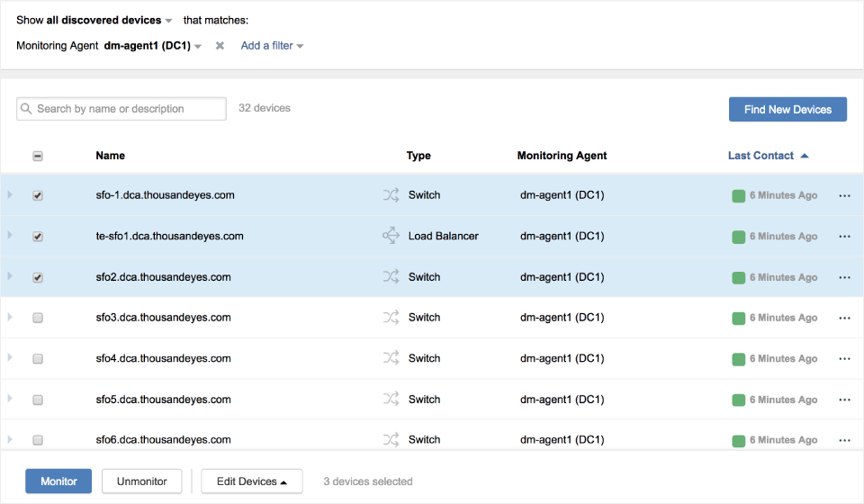Click the switch icon for sfo4.dca.thousandeyes.com
The height and width of the screenshot is (504, 864).
tap(391, 358)
